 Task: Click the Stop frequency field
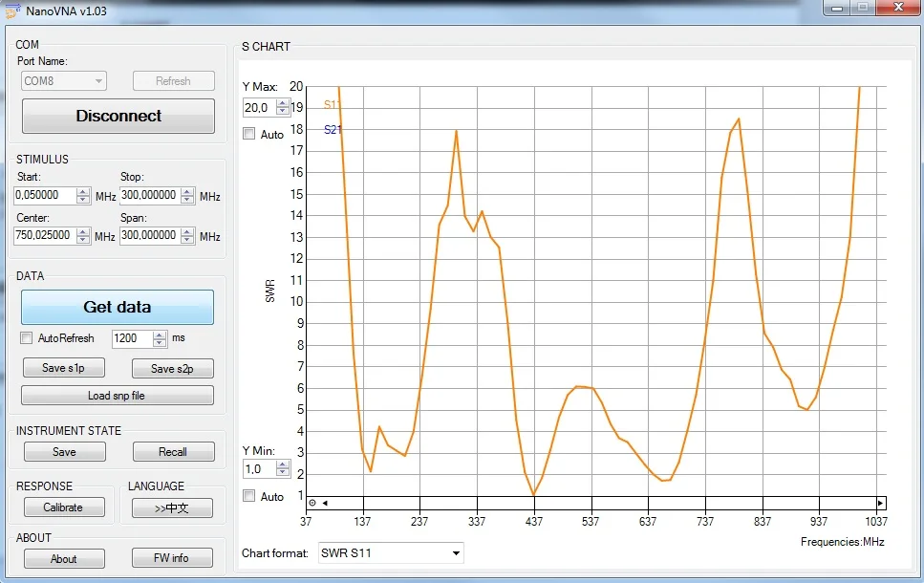[x=150, y=195]
